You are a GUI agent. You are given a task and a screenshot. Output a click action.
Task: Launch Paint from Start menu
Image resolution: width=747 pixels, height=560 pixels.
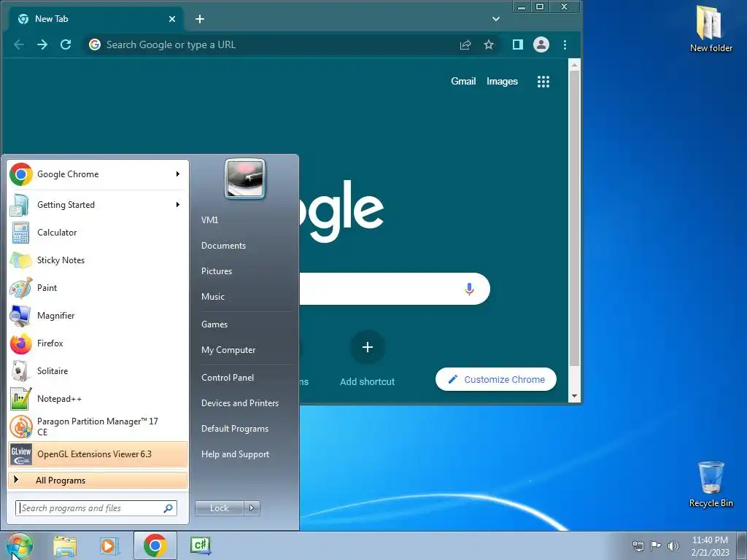98,287
